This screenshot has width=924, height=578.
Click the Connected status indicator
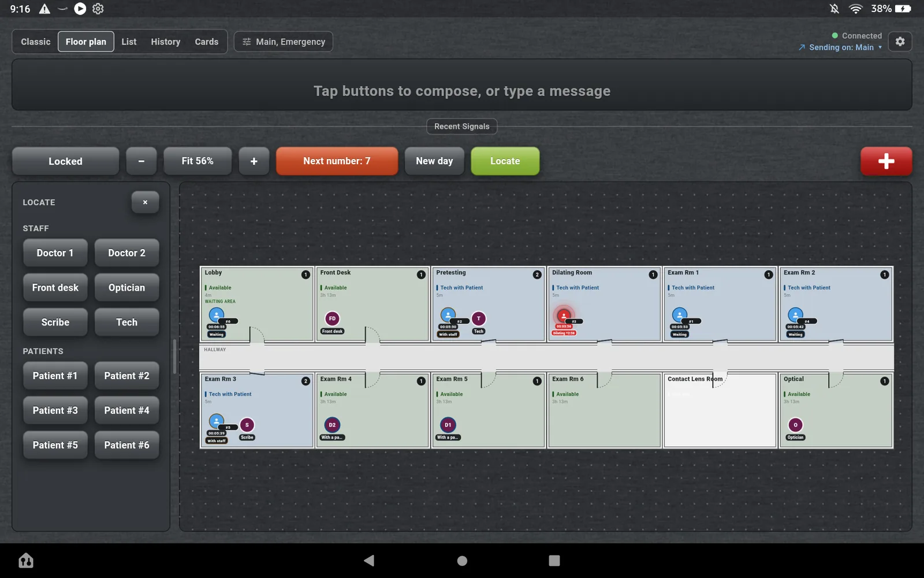[856, 36]
